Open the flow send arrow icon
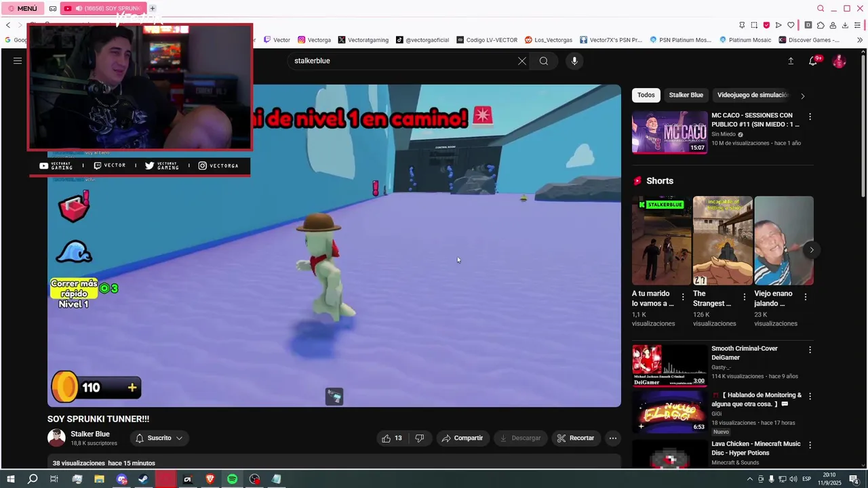 [x=778, y=25]
